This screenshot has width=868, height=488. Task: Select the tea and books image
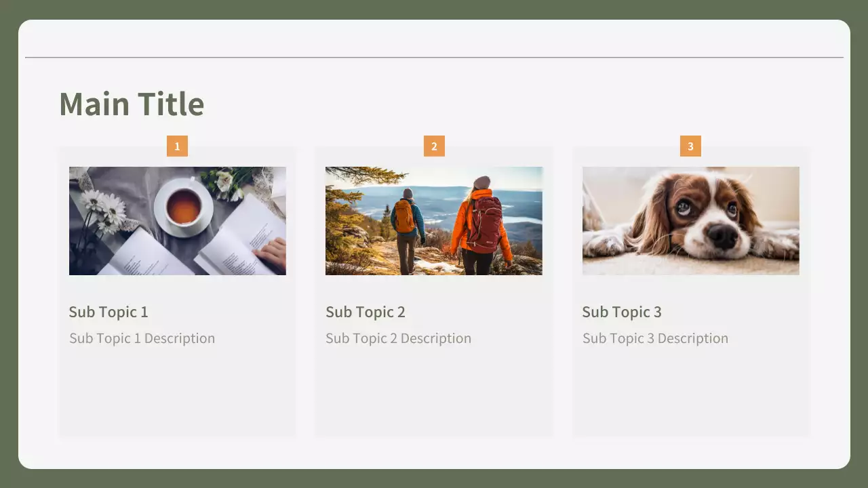[177, 221]
